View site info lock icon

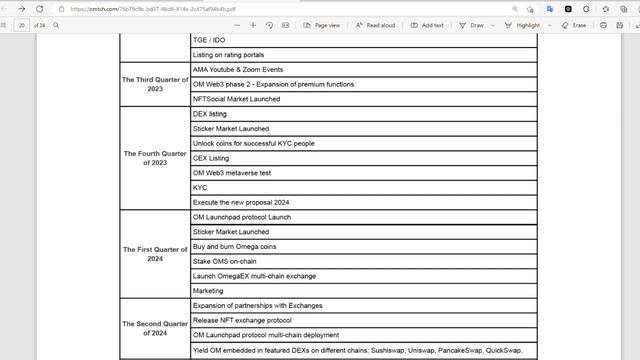61,9
